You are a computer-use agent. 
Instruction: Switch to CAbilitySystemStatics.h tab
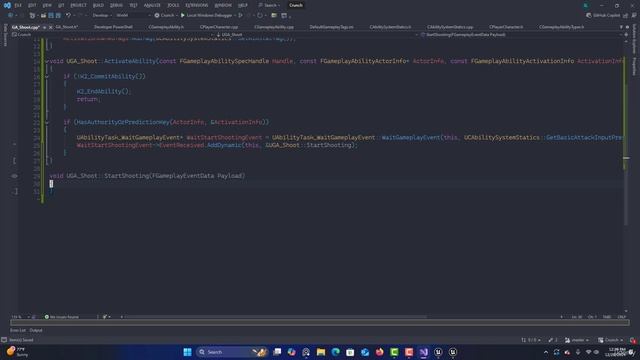(390, 27)
